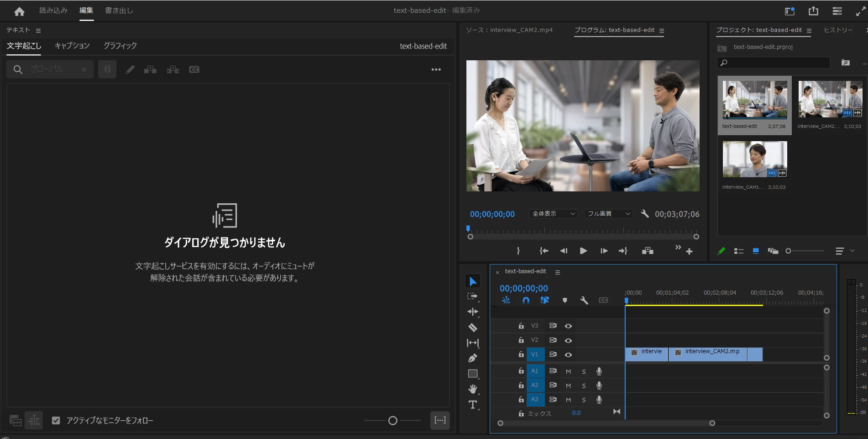Toggle linked selection in timeline
This screenshot has height=439, width=868.
tap(545, 300)
